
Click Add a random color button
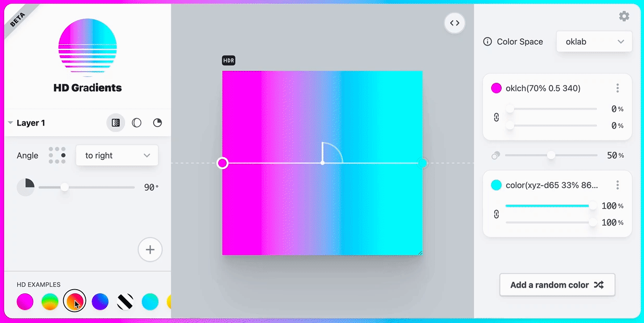coord(557,285)
